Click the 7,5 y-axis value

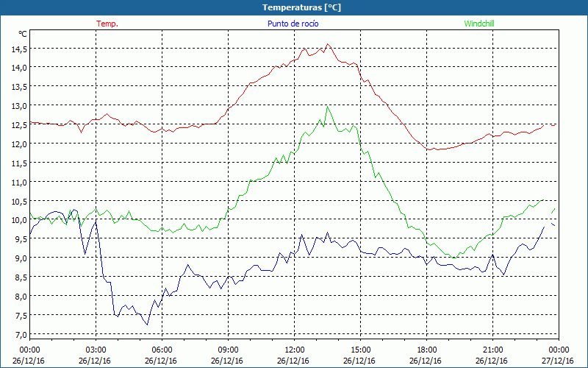point(21,316)
